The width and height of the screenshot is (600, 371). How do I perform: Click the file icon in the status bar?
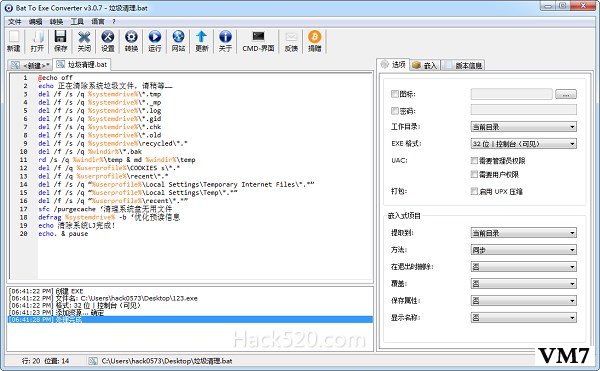[93, 361]
